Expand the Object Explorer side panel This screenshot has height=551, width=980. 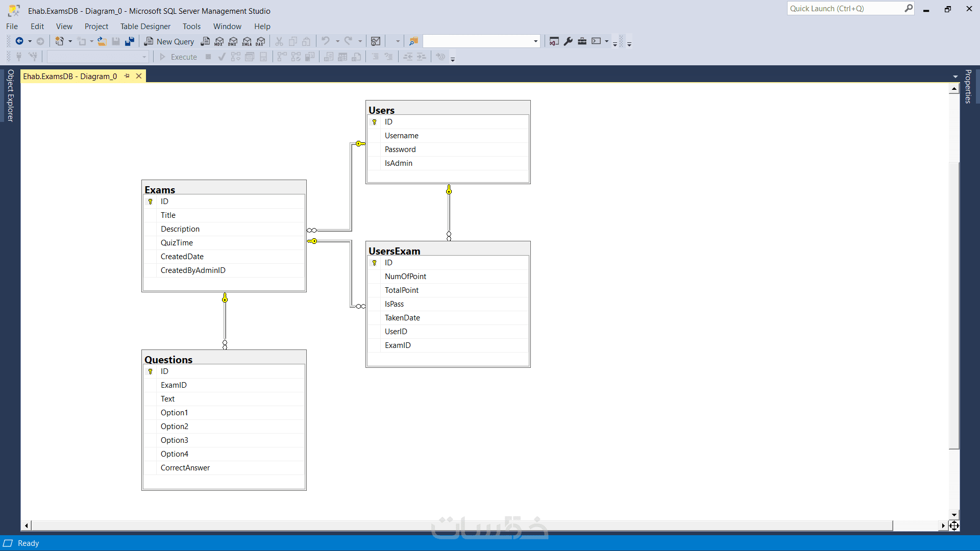click(10, 95)
